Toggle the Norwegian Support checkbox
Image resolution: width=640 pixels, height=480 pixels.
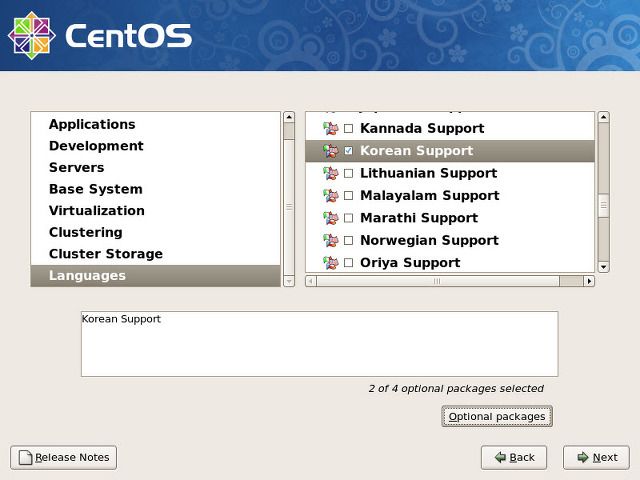[x=349, y=241]
